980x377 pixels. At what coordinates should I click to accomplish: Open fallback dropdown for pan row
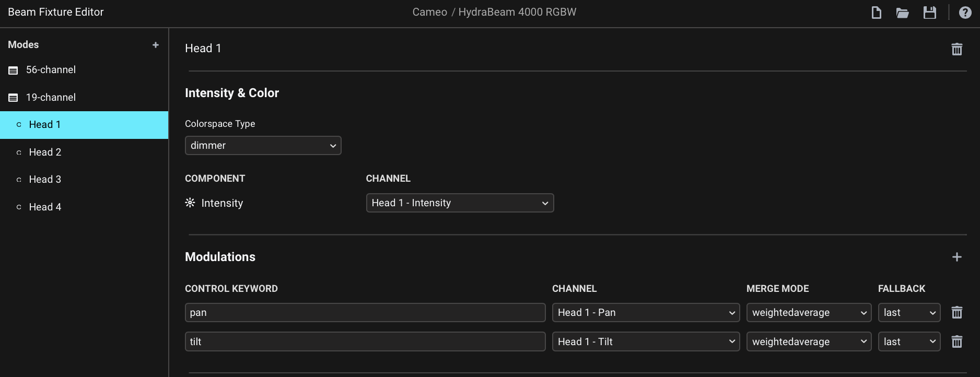click(909, 313)
